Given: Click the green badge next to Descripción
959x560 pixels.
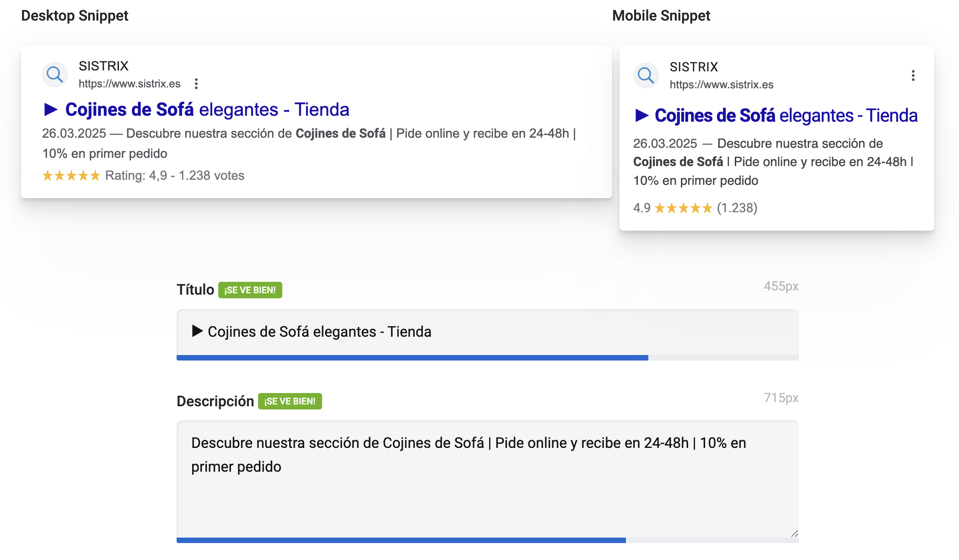Looking at the screenshot, I should point(290,401).
